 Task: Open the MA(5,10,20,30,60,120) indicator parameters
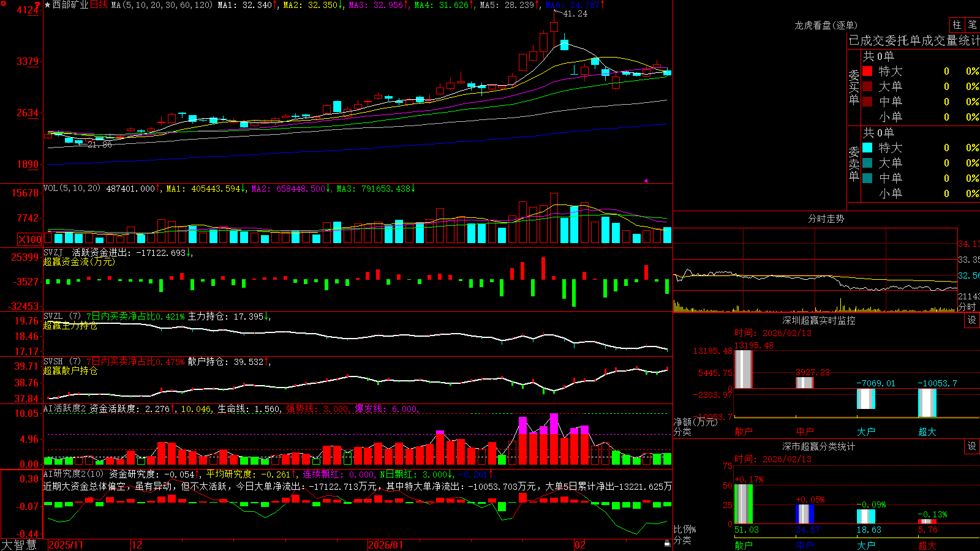point(162,5)
